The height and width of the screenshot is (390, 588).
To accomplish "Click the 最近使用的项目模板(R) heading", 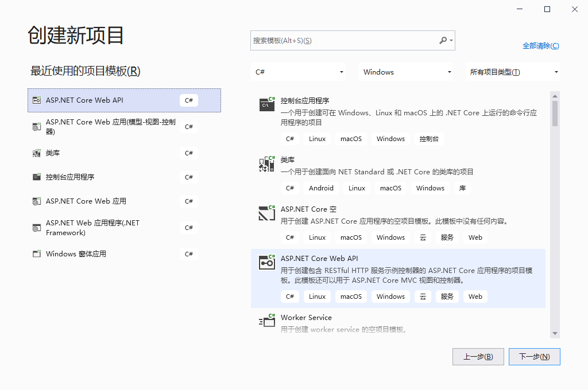I will [85, 71].
